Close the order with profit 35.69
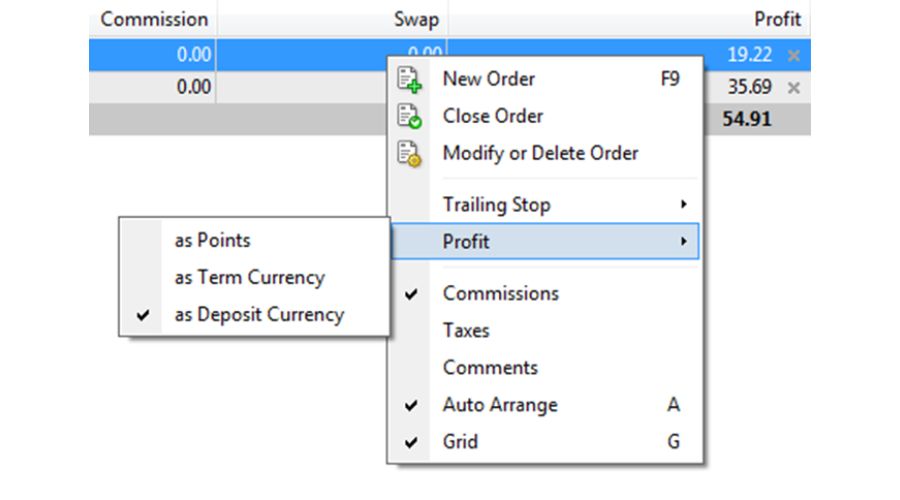This screenshot has height=500, width=900. click(794, 88)
